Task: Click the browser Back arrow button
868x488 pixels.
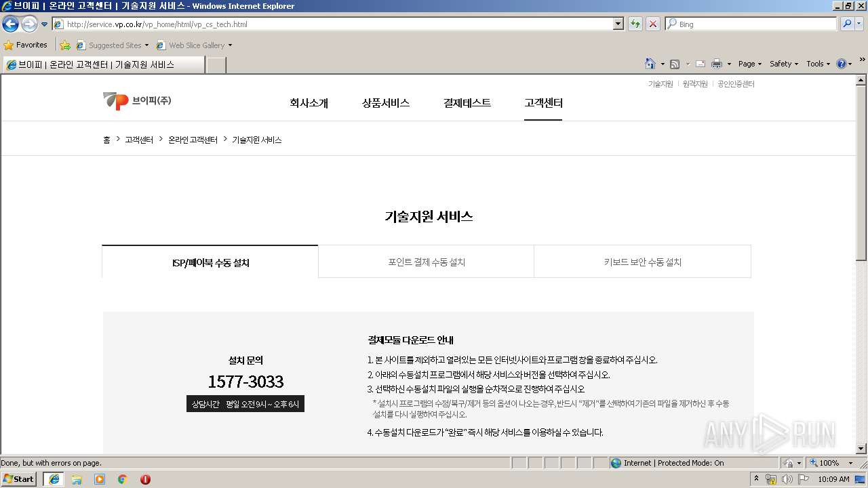Action: (10, 24)
